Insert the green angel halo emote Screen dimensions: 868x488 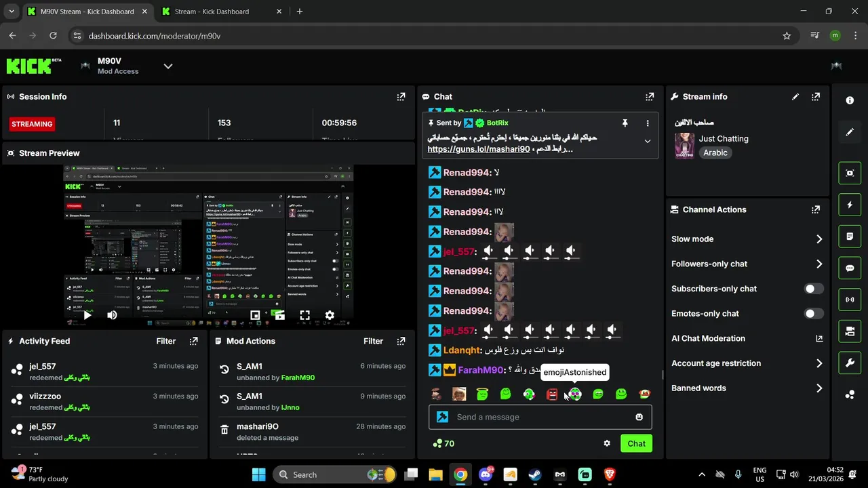tap(482, 394)
